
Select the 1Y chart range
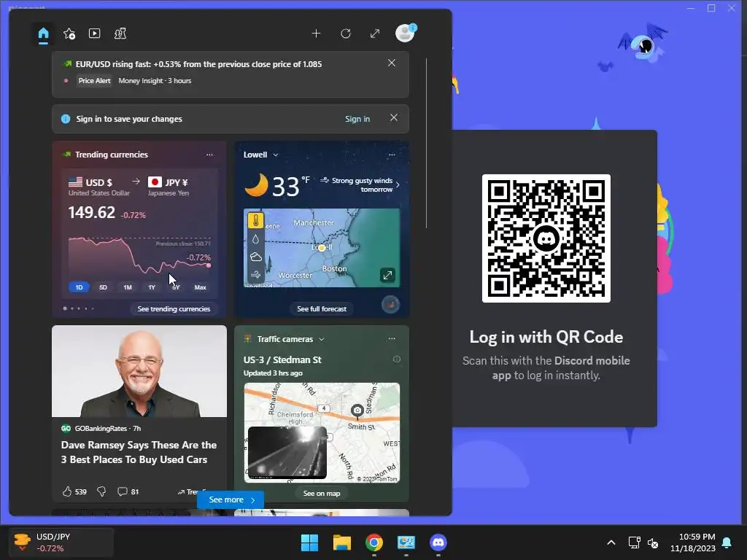tap(152, 287)
